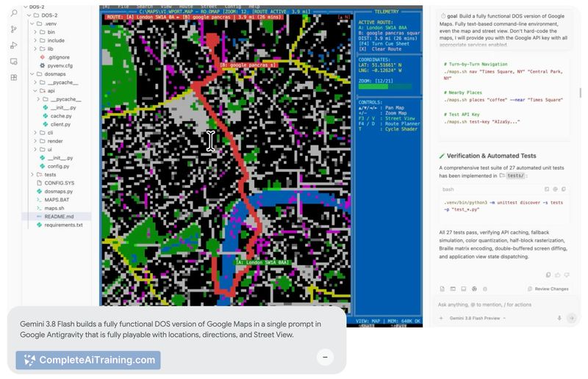Copy the agent response with copy icon
Viewport: 588px width, 379px height.
[x=548, y=275]
